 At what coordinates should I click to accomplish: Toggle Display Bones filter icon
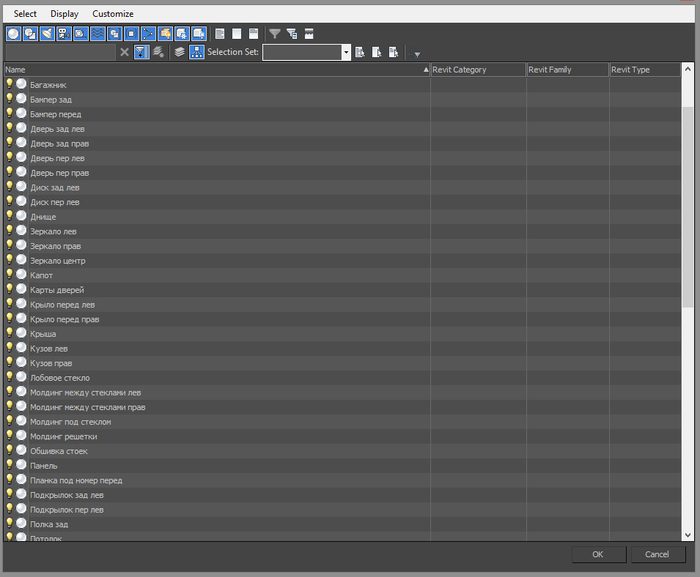(x=148, y=33)
